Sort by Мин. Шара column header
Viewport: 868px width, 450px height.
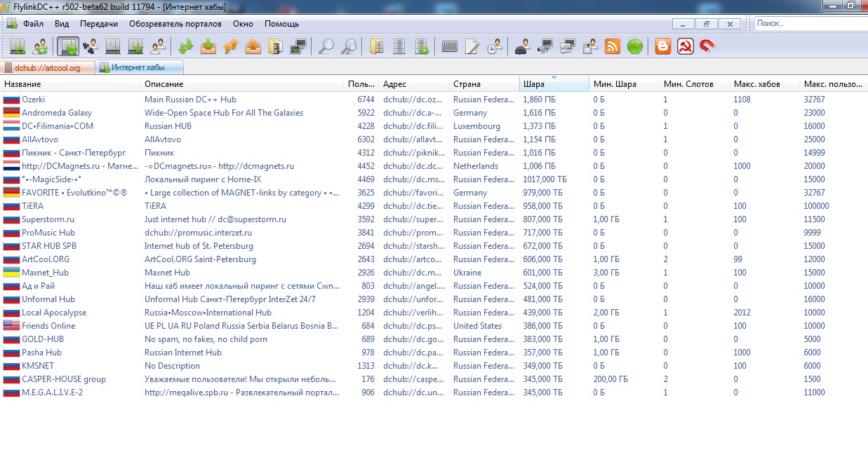point(625,84)
